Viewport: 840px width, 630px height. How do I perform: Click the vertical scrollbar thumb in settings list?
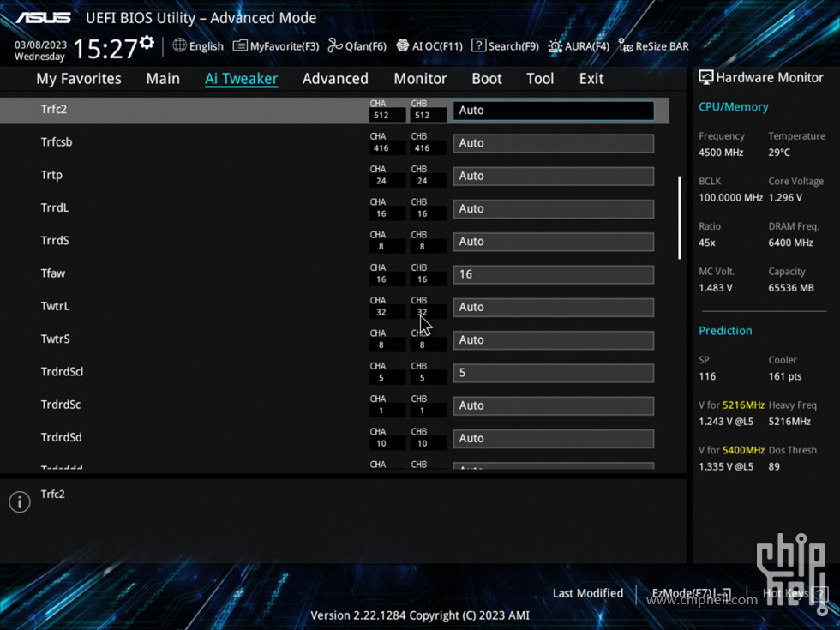tap(679, 218)
